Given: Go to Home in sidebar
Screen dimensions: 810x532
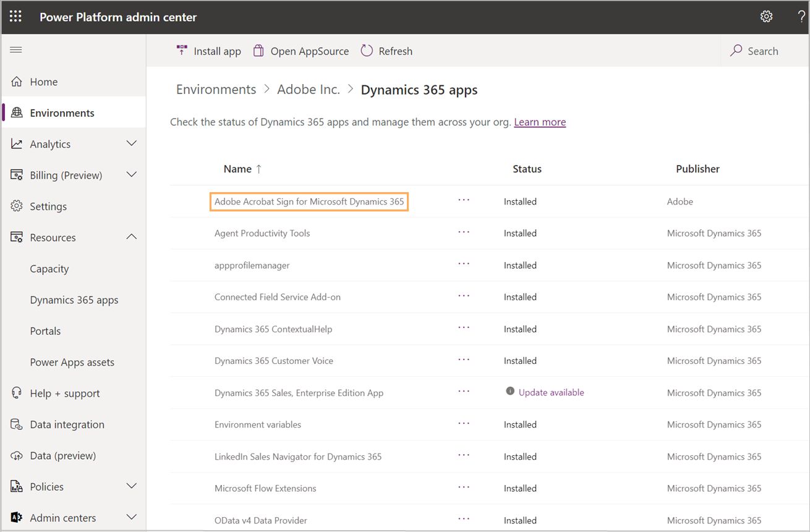Looking at the screenshot, I should [x=44, y=82].
